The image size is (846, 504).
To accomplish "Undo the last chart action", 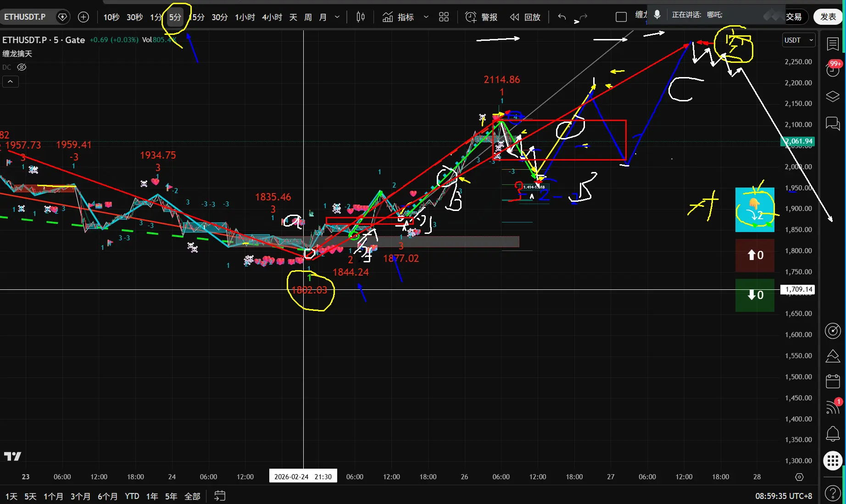I will coord(562,17).
